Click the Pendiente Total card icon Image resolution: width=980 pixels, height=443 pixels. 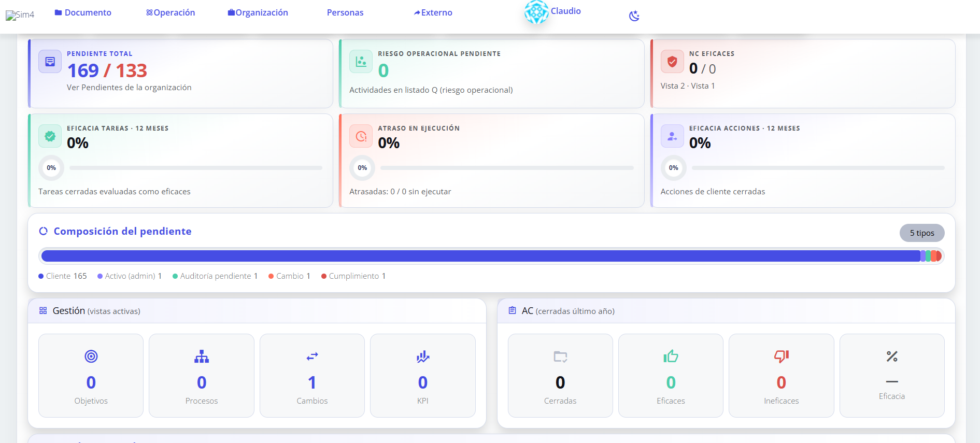point(50,62)
